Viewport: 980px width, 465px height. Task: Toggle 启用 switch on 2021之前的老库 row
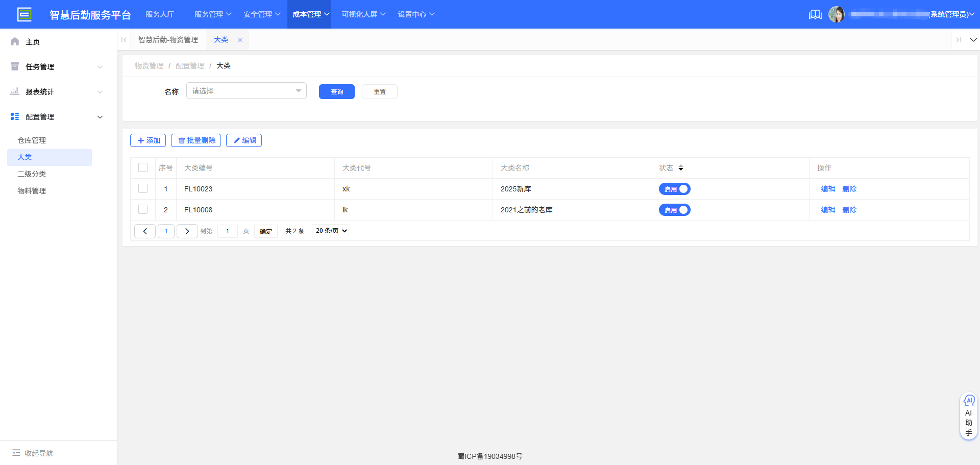(x=674, y=210)
